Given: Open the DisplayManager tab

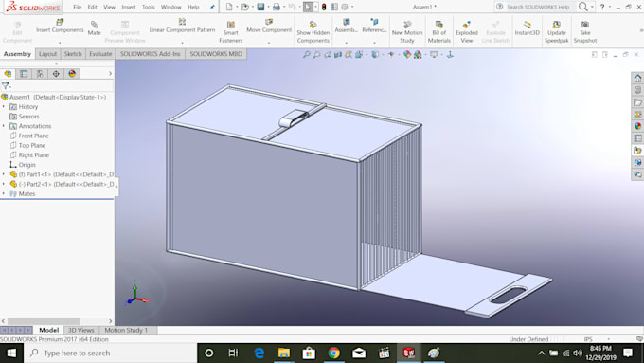Looking at the screenshot, I should pos(72,74).
